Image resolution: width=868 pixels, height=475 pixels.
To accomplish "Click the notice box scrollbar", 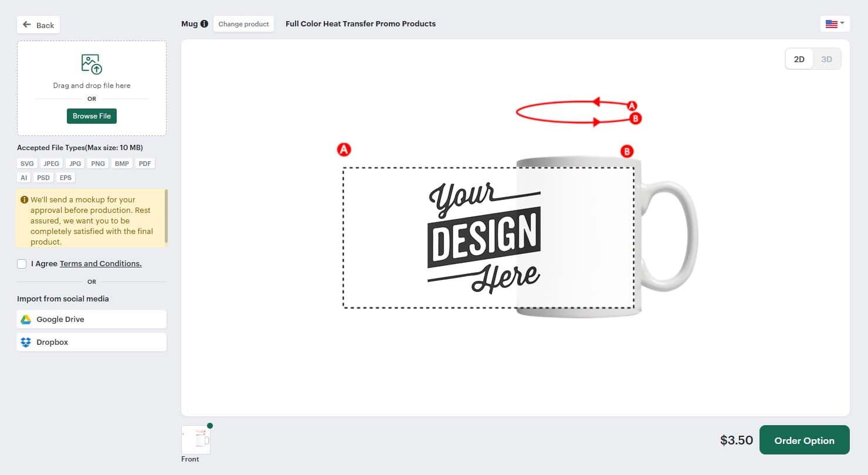I will tap(167, 216).
